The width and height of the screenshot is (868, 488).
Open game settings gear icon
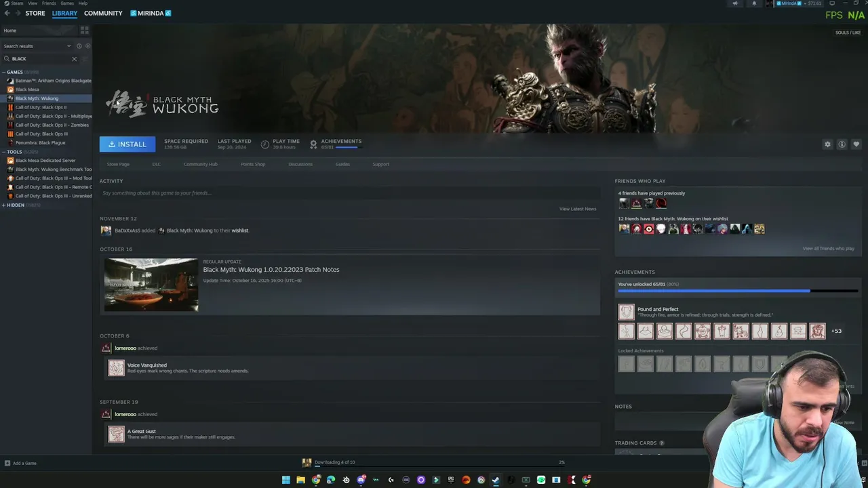827,144
